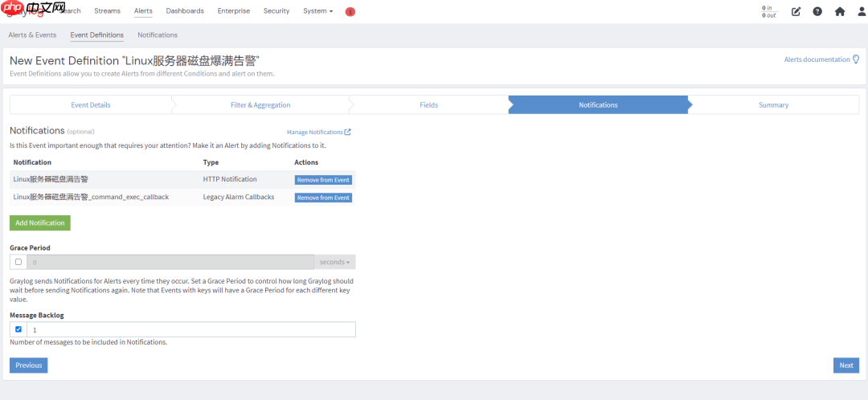Click the green Add Notification button
This screenshot has height=400, width=868.
point(40,222)
